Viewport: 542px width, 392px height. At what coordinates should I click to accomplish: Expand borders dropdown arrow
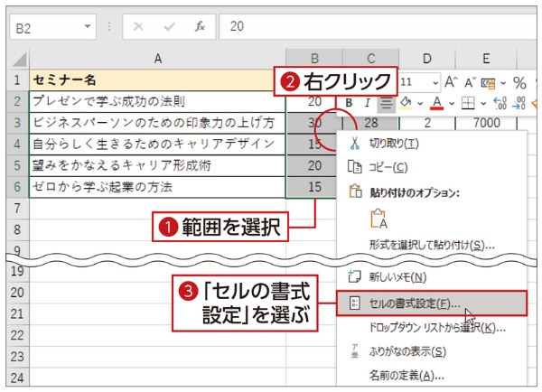[483, 103]
